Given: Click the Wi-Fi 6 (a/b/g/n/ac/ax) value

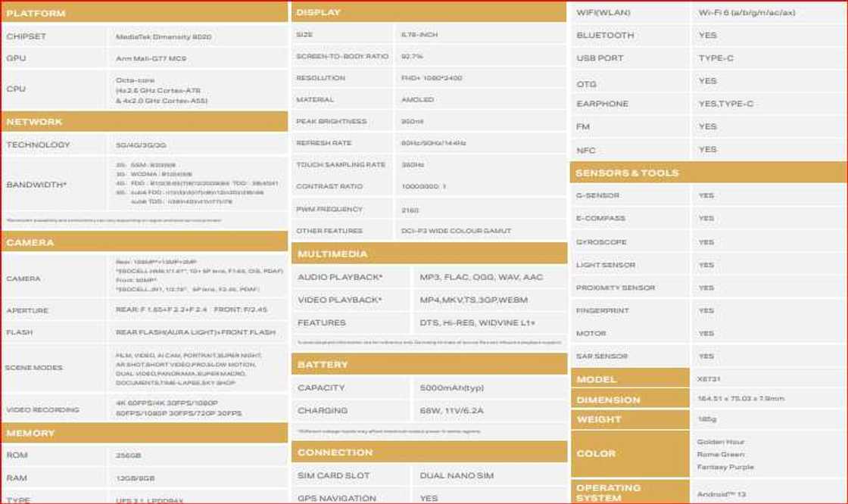Looking at the screenshot, I should pos(747,13).
